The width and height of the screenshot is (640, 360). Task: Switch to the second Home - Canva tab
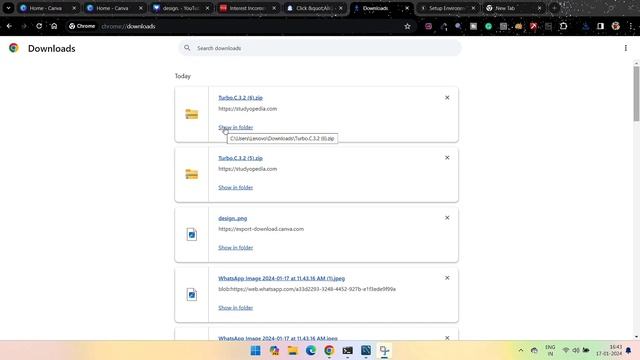pyautogui.click(x=115, y=8)
